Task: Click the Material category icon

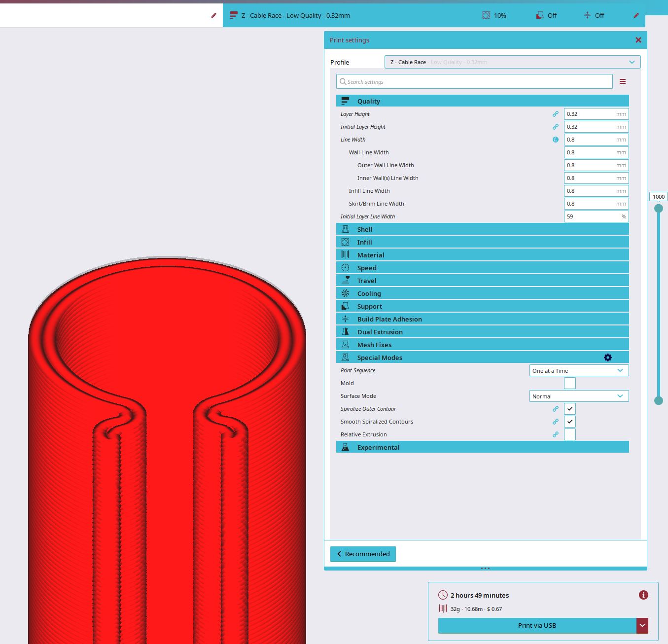Action: click(x=346, y=254)
